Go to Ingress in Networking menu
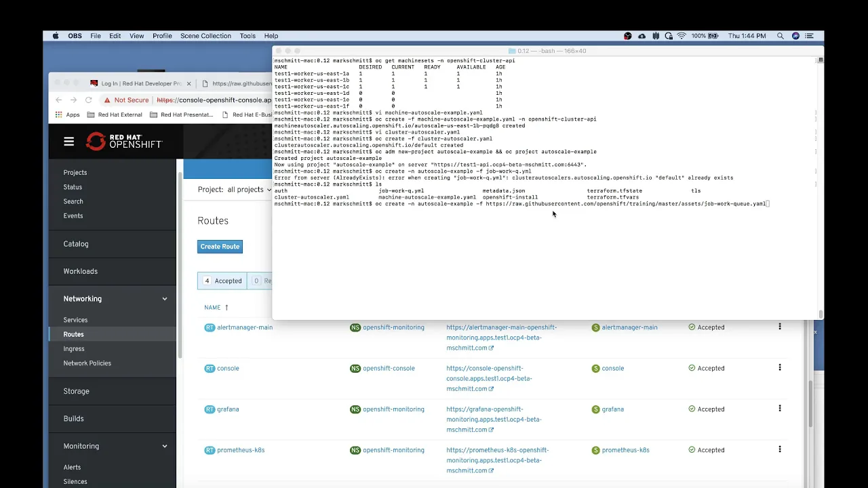This screenshot has height=488, width=868. pyautogui.click(x=74, y=348)
